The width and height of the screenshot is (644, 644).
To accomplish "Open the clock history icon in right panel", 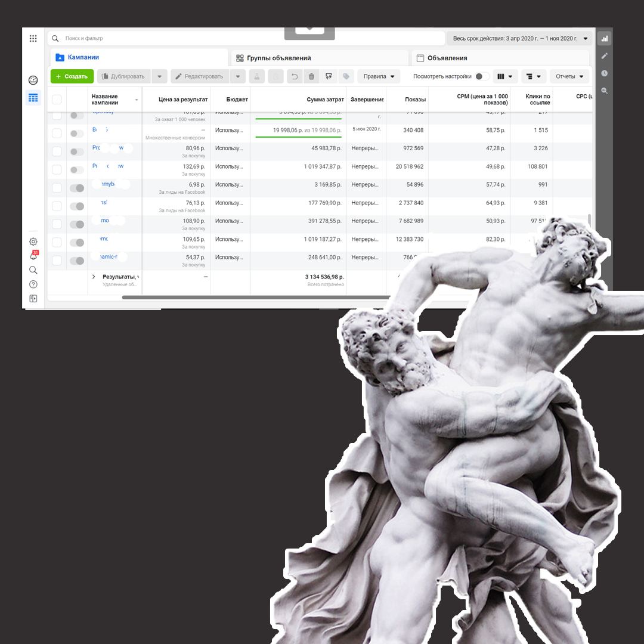I will point(605,73).
